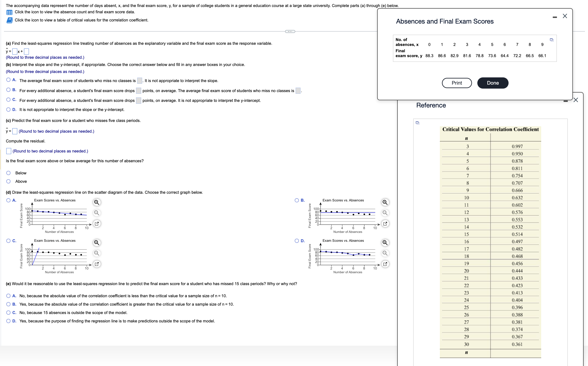Image resolution: width=588 pixels, height=366 pixels.
Task: Zoom into the scatter plot for graph D
Action: click(385, 242)
